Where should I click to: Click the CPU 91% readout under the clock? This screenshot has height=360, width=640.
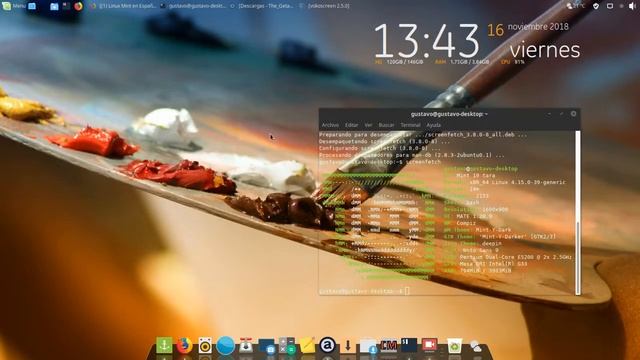[513, 62]
